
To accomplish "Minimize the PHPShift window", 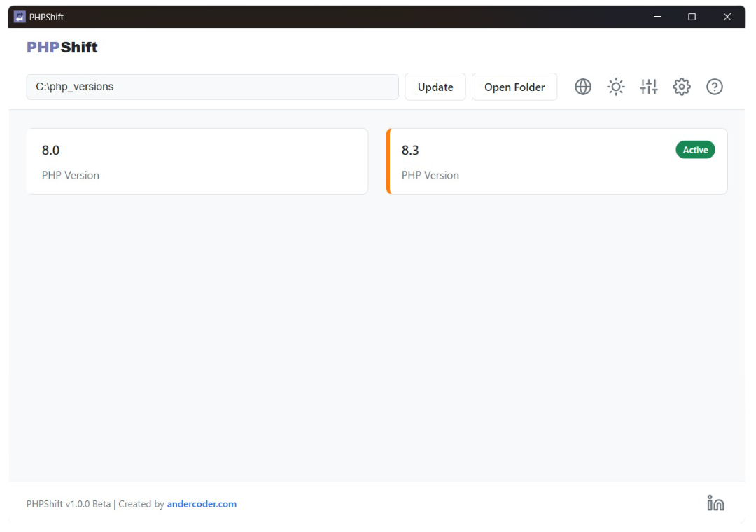I will [x=657, y=17].
